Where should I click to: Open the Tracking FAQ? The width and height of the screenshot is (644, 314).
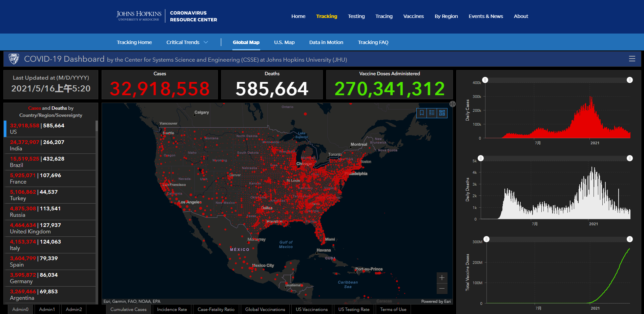tap(373, 42)
